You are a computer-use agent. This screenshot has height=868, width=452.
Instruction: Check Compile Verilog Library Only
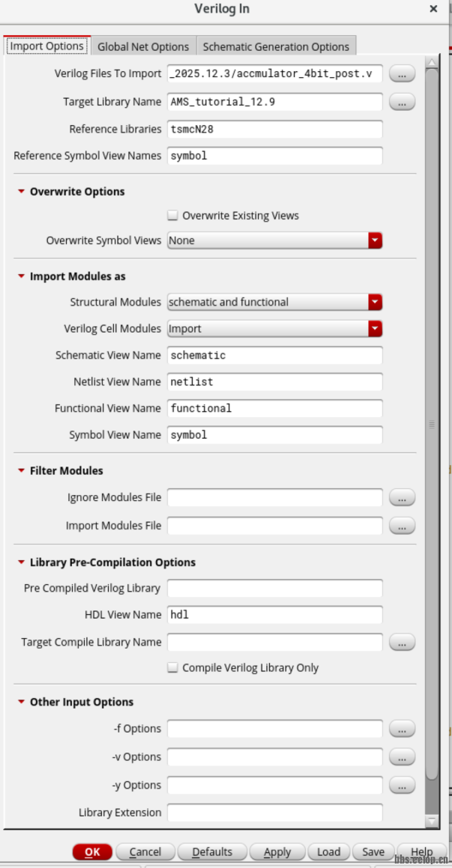click(x=173, y=667)
